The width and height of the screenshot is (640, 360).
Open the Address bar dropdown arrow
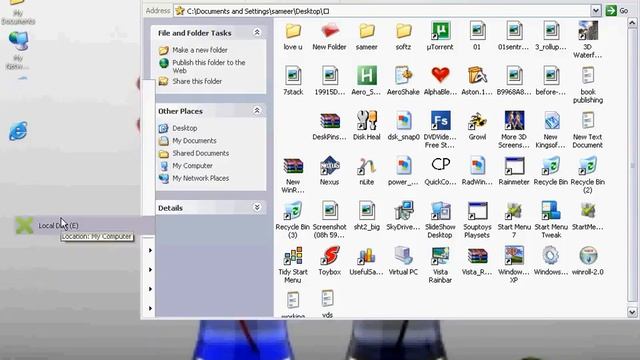596,11
